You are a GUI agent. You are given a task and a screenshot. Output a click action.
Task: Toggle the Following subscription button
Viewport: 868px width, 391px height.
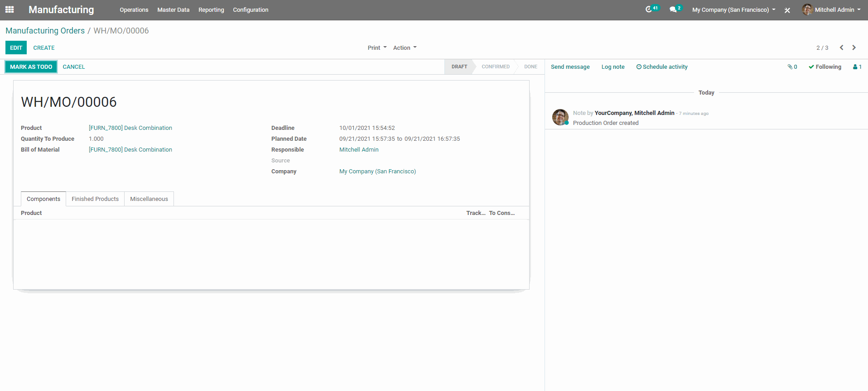pyautogui.click(x=825, y=67)
